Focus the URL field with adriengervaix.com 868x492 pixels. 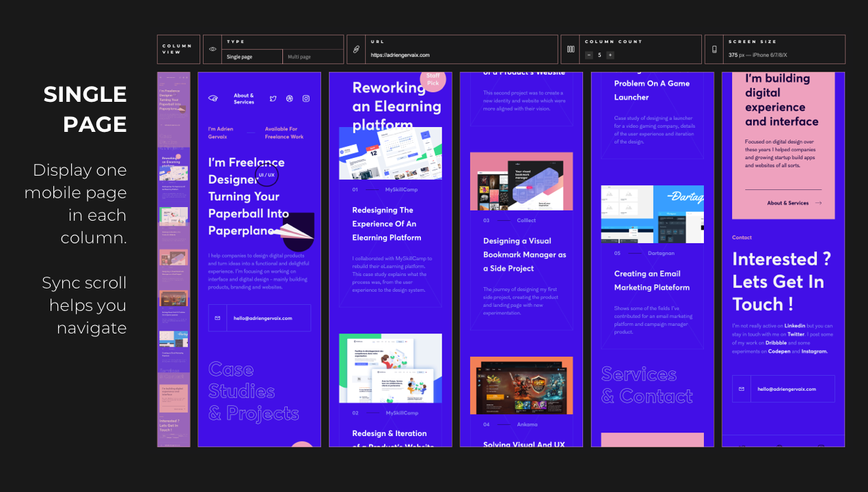(x=461, y=55)
